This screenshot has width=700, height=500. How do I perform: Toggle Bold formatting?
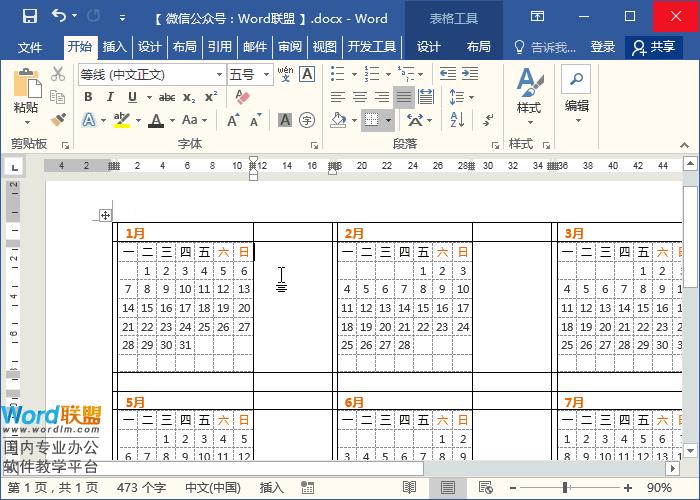click(x=88, y=97)
